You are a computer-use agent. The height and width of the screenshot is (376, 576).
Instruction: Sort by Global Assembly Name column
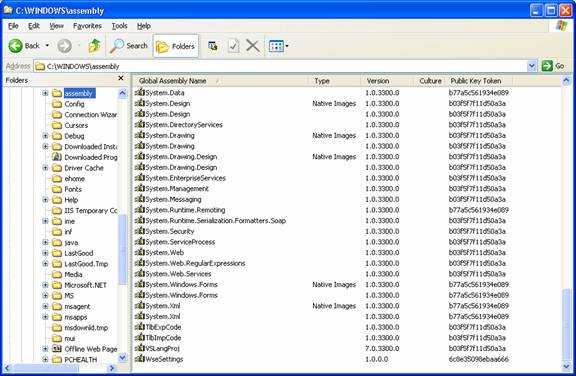[x=221, y=81]
